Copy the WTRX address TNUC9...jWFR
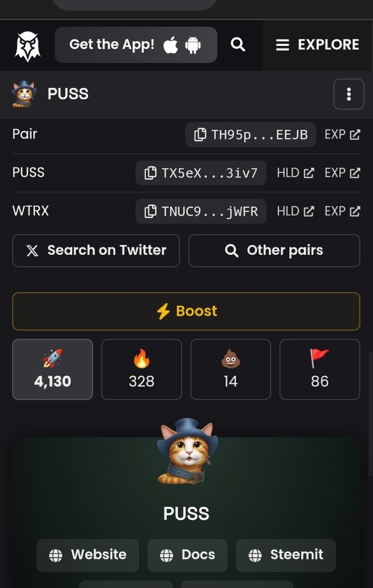This screenshot has width=373, height=588. pos(200,211)
